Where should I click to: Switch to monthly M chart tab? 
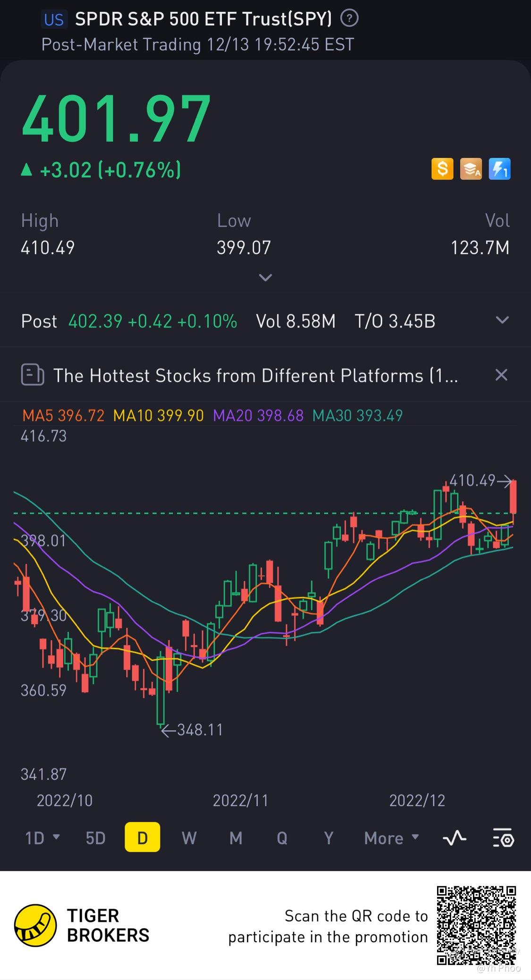click(236, 838)
